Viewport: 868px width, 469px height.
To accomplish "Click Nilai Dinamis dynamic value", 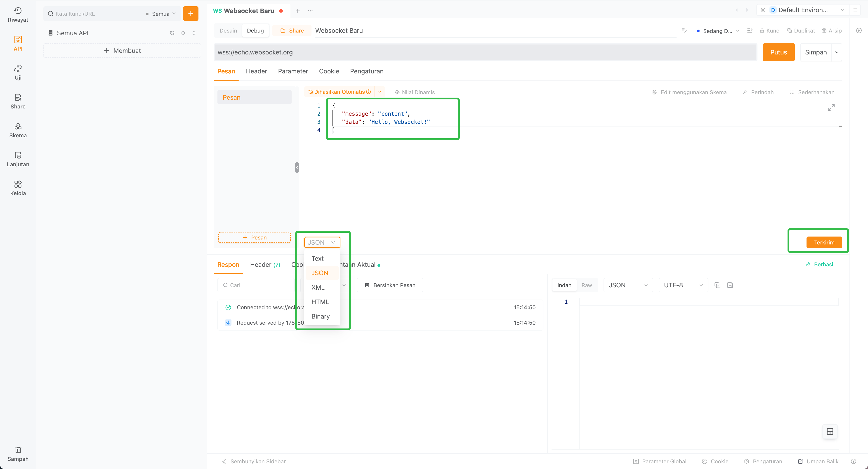I will pyautogui.click(x=415, y=92).
